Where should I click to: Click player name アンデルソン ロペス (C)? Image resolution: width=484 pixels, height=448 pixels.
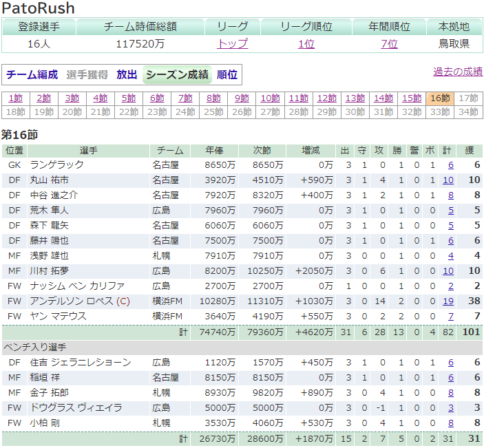click(x=80, y=301)
